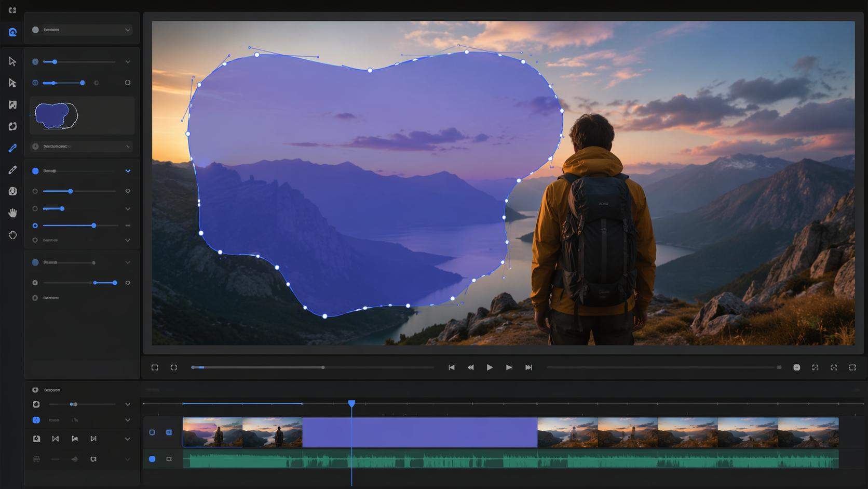
Task: Click the camera icon in the dimmed bottom tools row
Action: (x=93, y=459)
